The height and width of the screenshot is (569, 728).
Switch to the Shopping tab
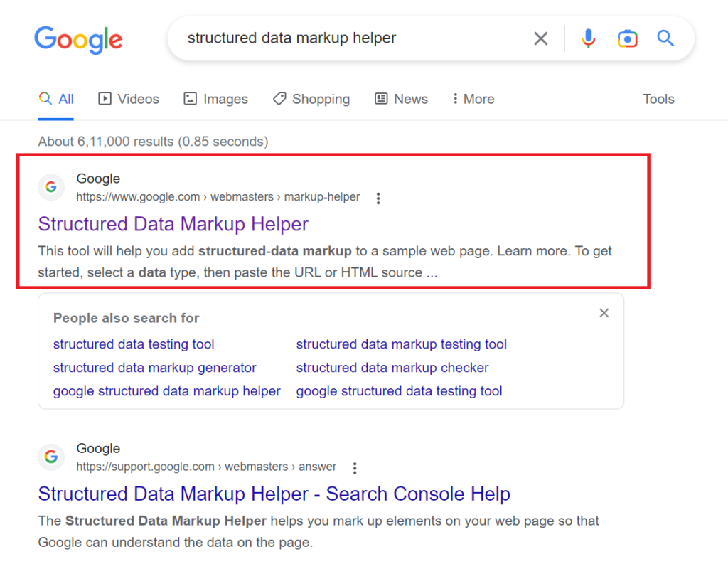(311, 99)
